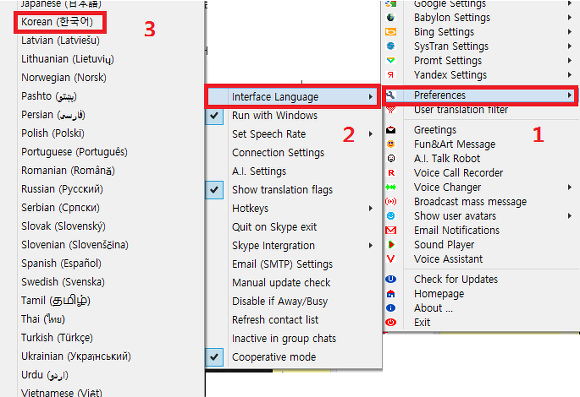Choose Latvian (Latviešu) language
This screenshot has height=397, width=580.
click(60, 40)
